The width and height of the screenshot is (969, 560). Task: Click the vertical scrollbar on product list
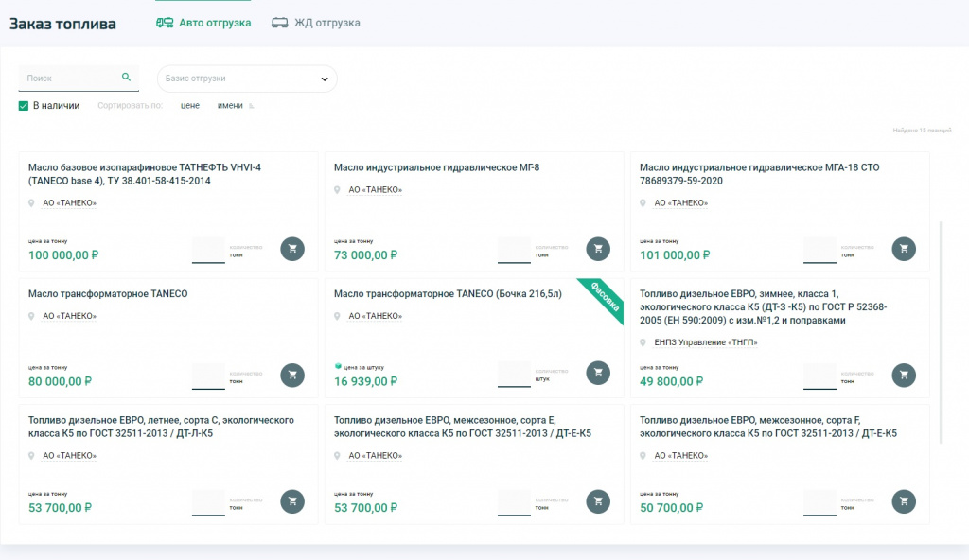click(941, 333)
